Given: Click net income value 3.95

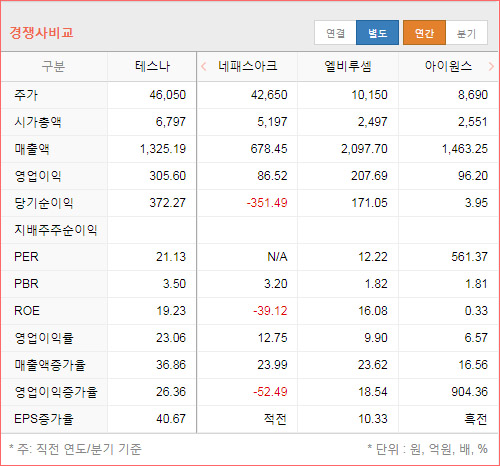Looking at the screenshot, I should click(x=477, y=203).
